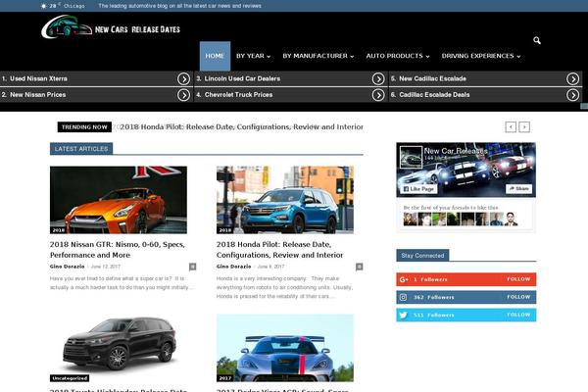588x392 pixels.
Task: Click arrow icon next to Used Nissan Xterra
Action: 183,78
